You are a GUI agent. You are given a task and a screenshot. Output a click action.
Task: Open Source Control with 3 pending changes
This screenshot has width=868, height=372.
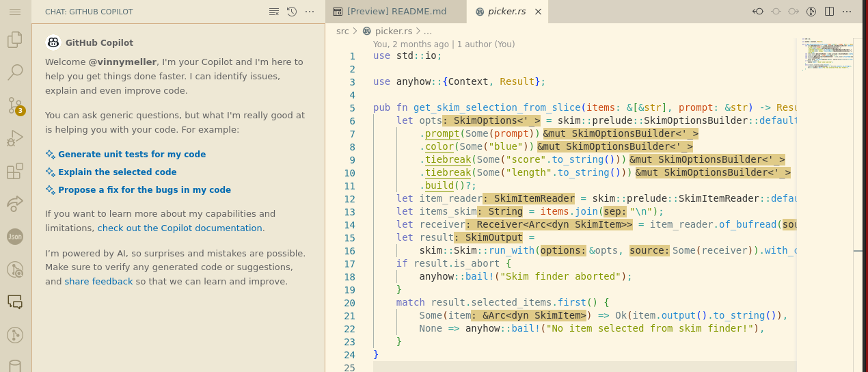(x=15, y=105)
